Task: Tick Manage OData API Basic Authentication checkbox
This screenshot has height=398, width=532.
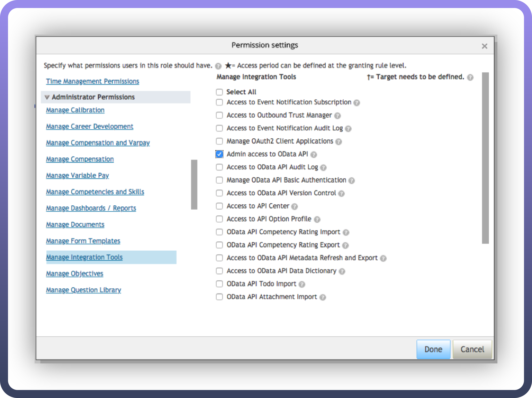Action: coord(219,180)
